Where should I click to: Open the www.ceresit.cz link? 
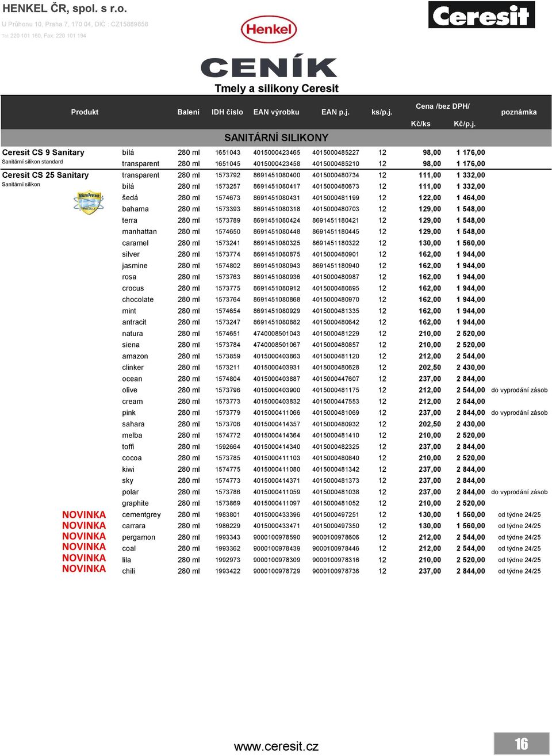[x=276, y=746]
